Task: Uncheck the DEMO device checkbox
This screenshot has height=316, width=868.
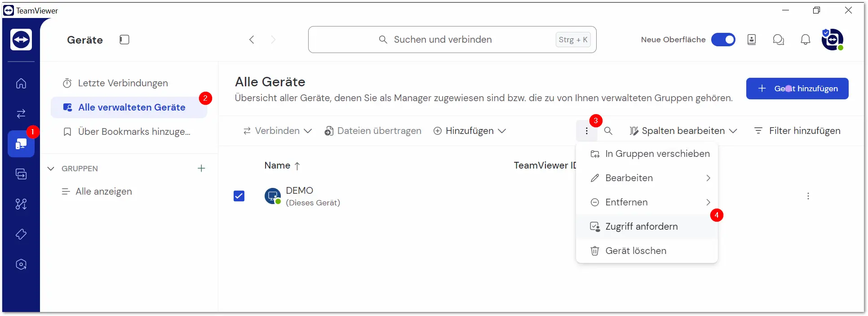Action: [239, 196]
